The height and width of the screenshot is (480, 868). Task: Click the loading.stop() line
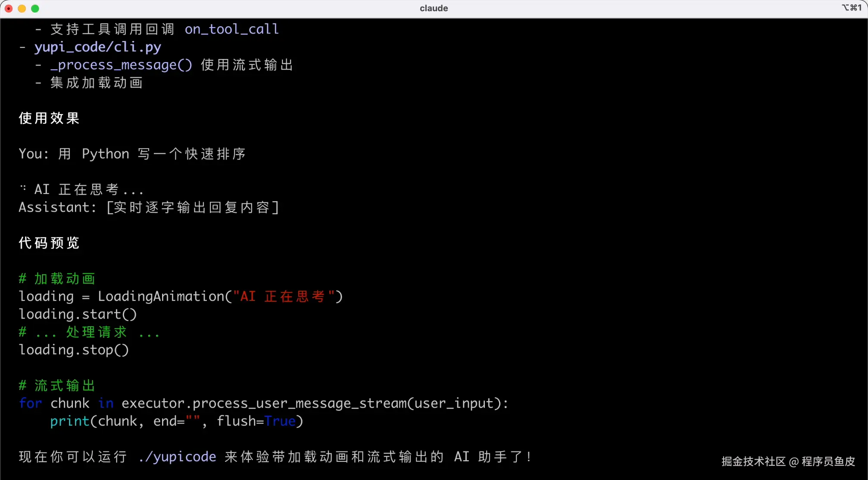(x=74, y=350)
